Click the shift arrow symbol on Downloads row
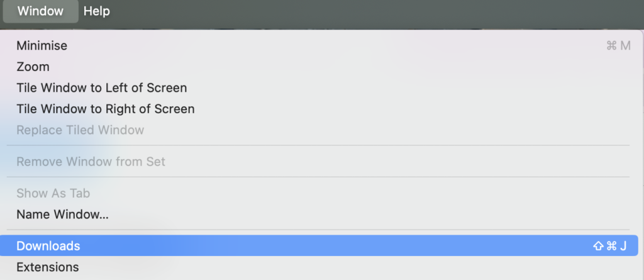The image size is (644, 280). [x=598, y=246]
